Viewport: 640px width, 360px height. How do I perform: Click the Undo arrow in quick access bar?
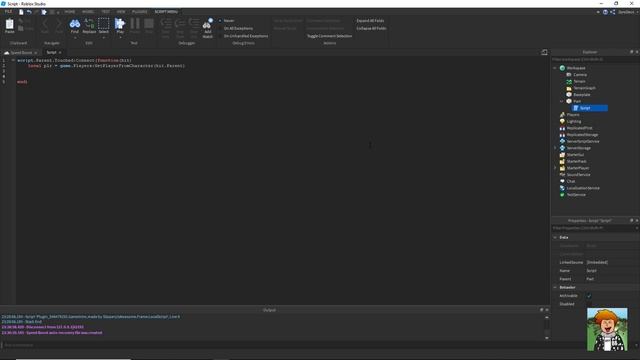pyautogui.click(x=29, y=12)
